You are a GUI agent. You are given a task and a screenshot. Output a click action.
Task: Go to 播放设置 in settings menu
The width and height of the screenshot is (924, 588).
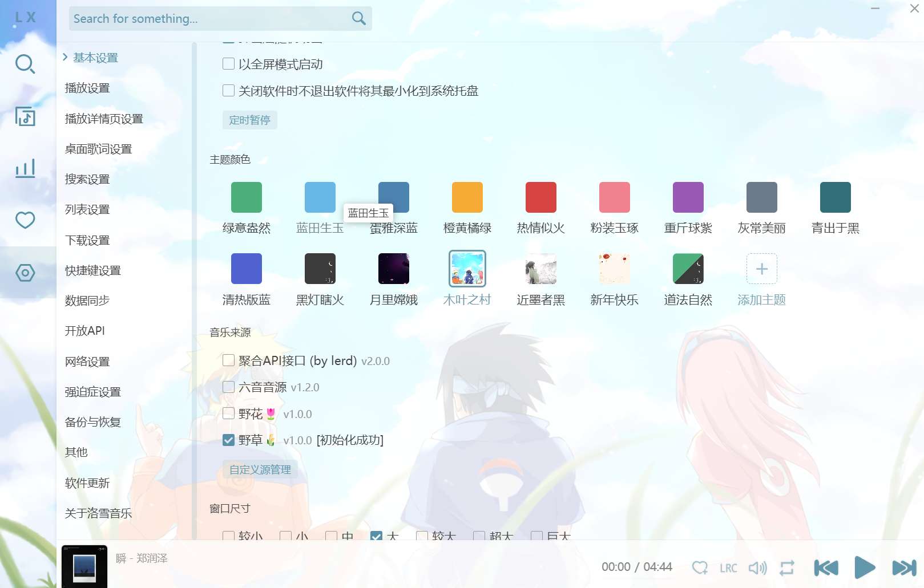(x=87, y=88)
